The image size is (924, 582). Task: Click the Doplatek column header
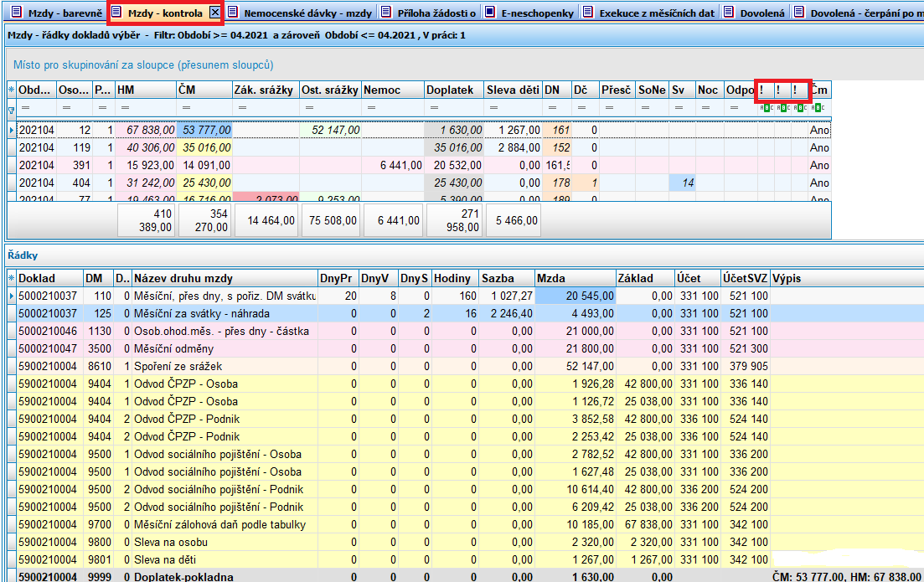tap(453, 90)
